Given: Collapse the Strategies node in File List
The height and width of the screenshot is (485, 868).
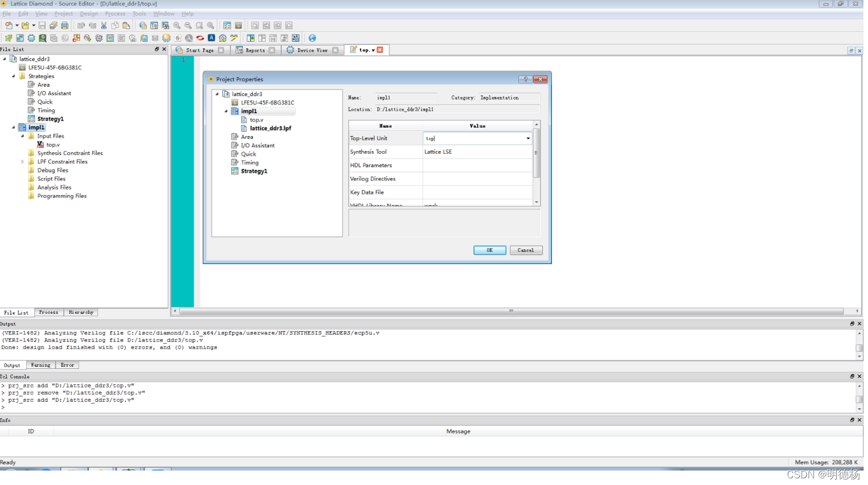Looking at the screenshot, I should coord(13,76).
